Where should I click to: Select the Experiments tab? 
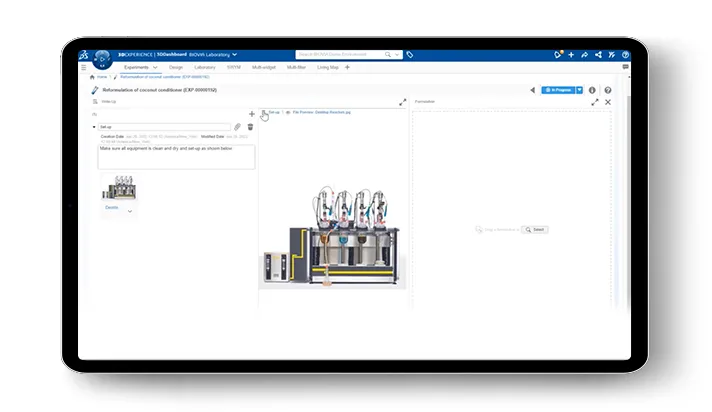tap(136, 67)
